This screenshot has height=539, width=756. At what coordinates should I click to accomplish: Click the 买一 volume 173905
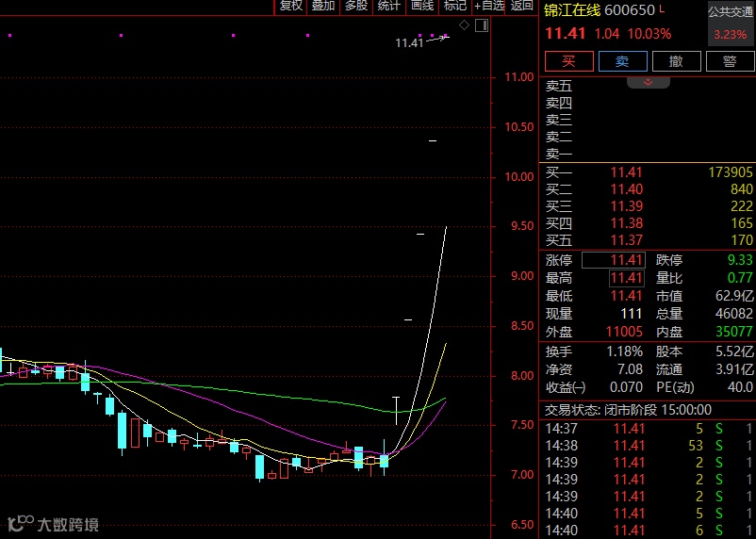pos(730,172)
